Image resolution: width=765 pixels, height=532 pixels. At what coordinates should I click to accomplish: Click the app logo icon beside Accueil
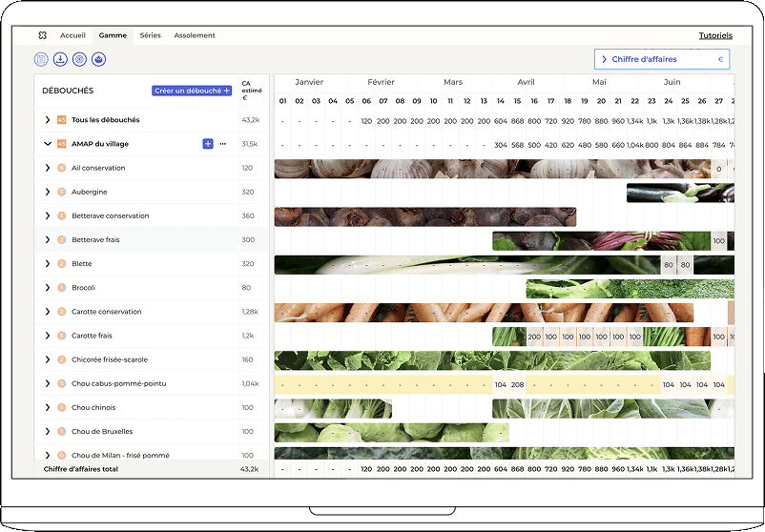43,35
